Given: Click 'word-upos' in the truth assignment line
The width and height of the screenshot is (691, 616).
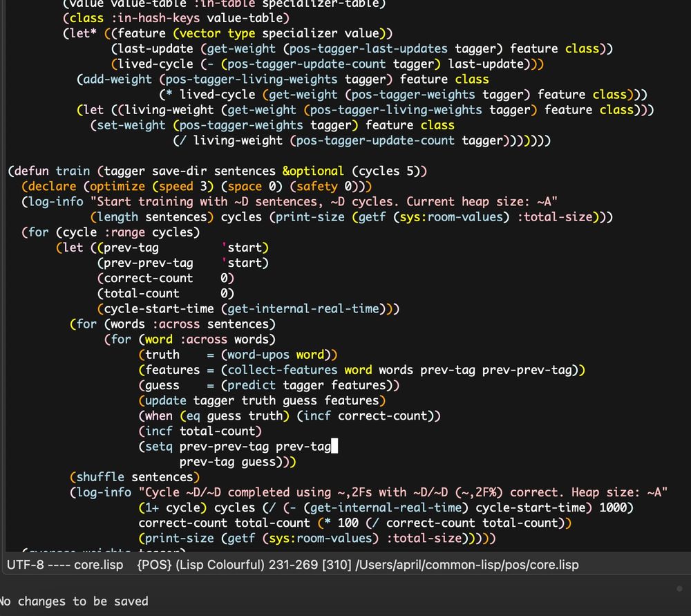Looking at the screenshot, I should (x=258, y=355).
